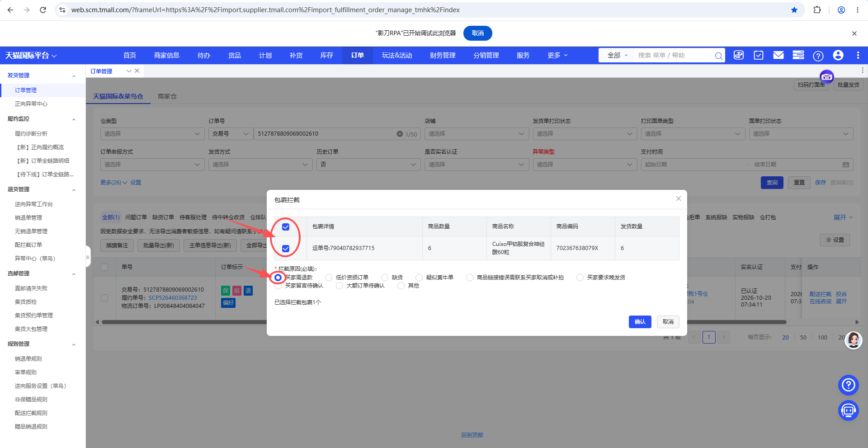
Task: Open the 店铺 dropdown
Action: [476, 134]
